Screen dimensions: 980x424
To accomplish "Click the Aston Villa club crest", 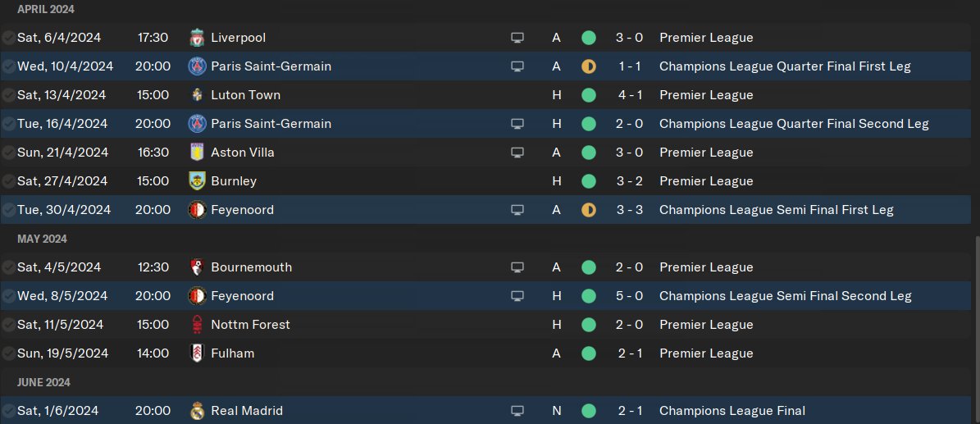I will pyautogui.click(x=197, y=153).
